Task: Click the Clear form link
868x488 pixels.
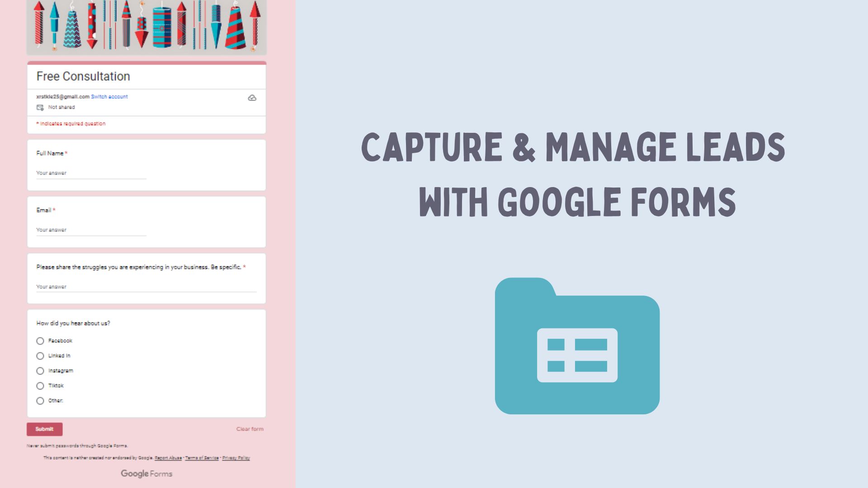Action: point(250,429)
